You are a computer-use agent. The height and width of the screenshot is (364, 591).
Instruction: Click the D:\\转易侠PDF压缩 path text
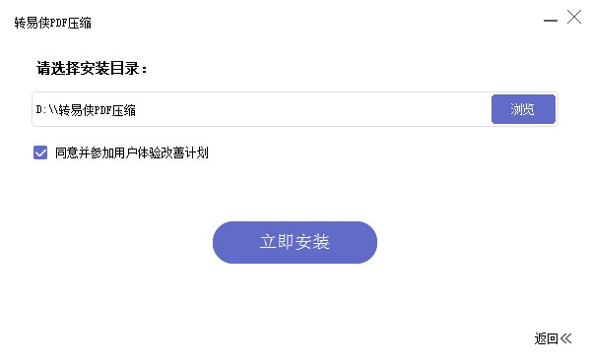[86, 110]
